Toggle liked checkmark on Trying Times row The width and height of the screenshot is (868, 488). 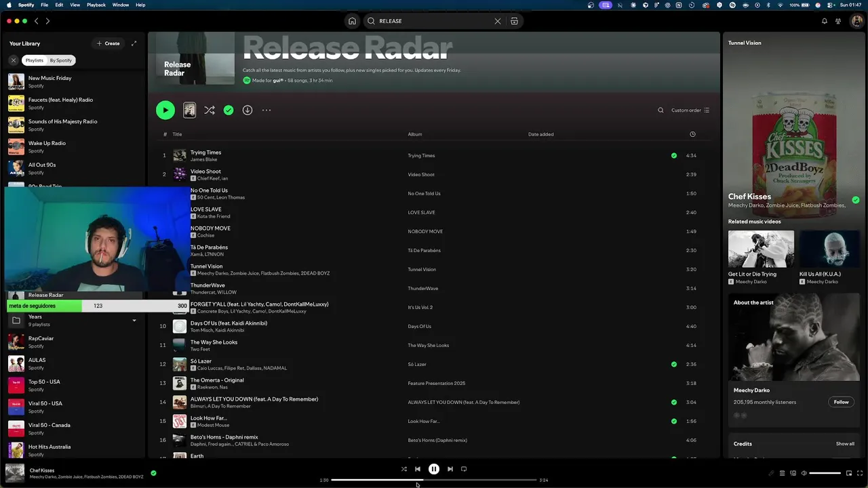[673, 155]
